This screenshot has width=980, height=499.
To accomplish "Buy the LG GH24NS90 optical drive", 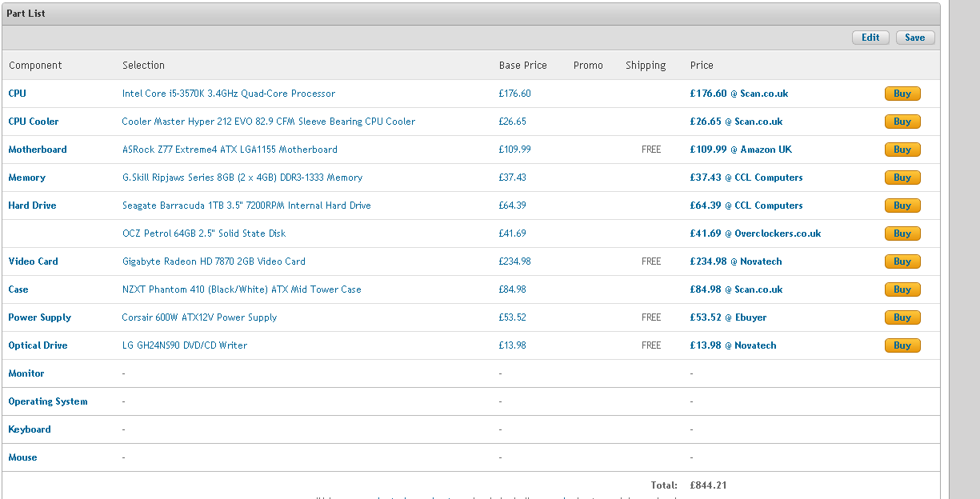I will click(902, 345).
